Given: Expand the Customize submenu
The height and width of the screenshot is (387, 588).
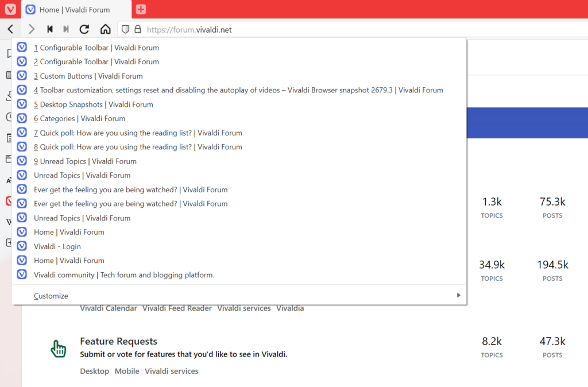Looking at the screenshot, I should pyautogui.click(x=239, y=296).
